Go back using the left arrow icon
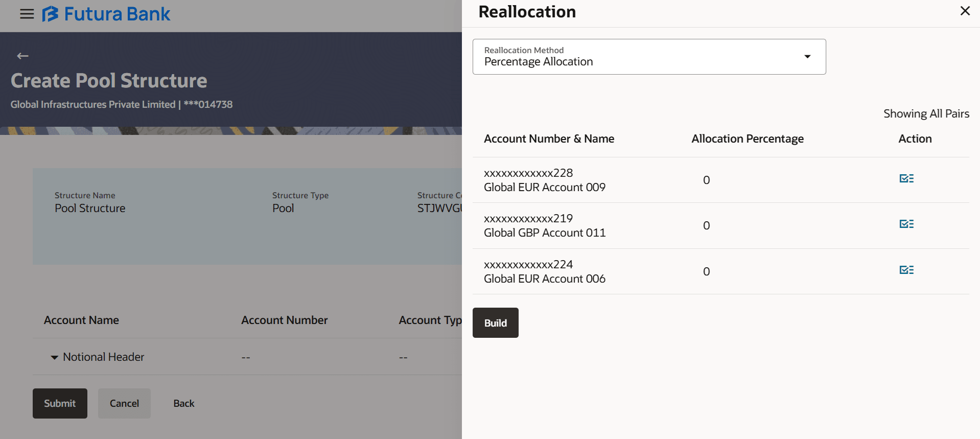 [22, 56]
